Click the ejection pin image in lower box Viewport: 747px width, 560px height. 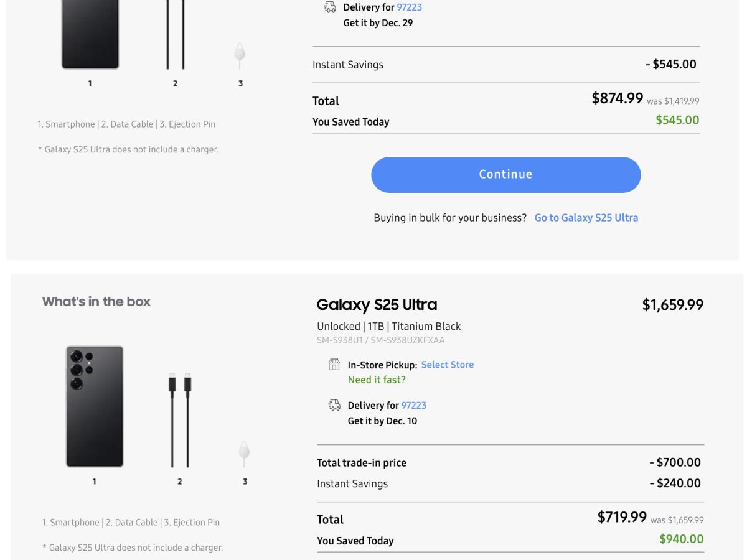[x=244, y=453]
